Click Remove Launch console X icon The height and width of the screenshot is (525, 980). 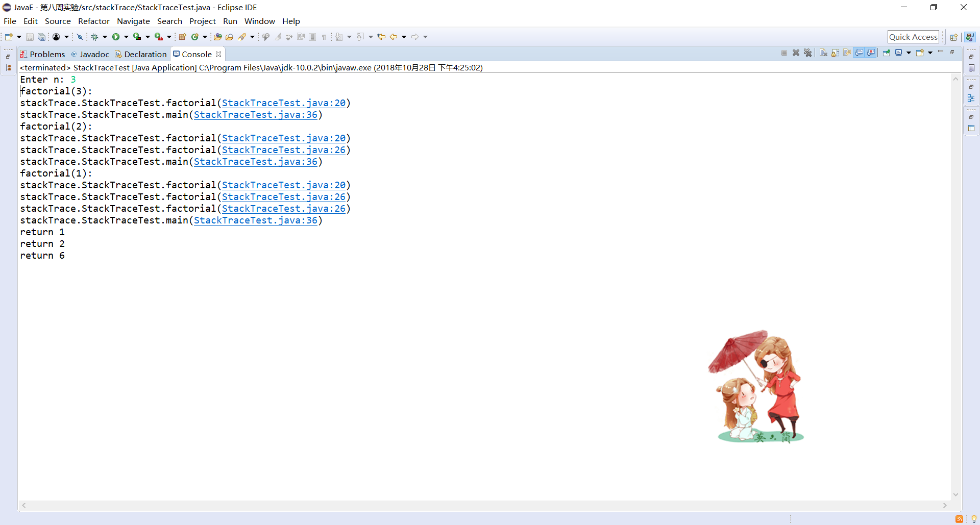point(796,53)
